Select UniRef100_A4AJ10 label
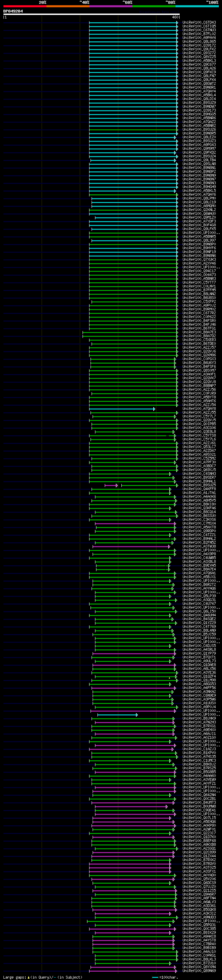Screen dimensions: 222x980 click(199, 952)
